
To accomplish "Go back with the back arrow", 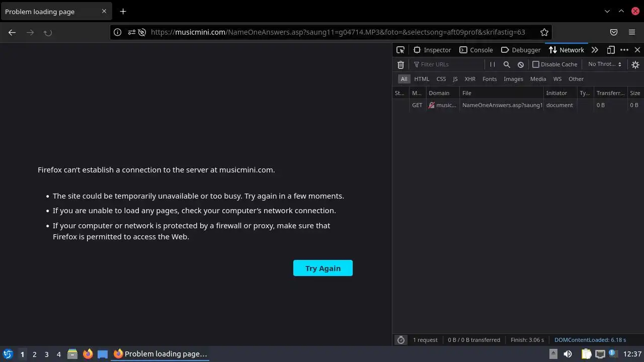I will click(x=12, y=32).
